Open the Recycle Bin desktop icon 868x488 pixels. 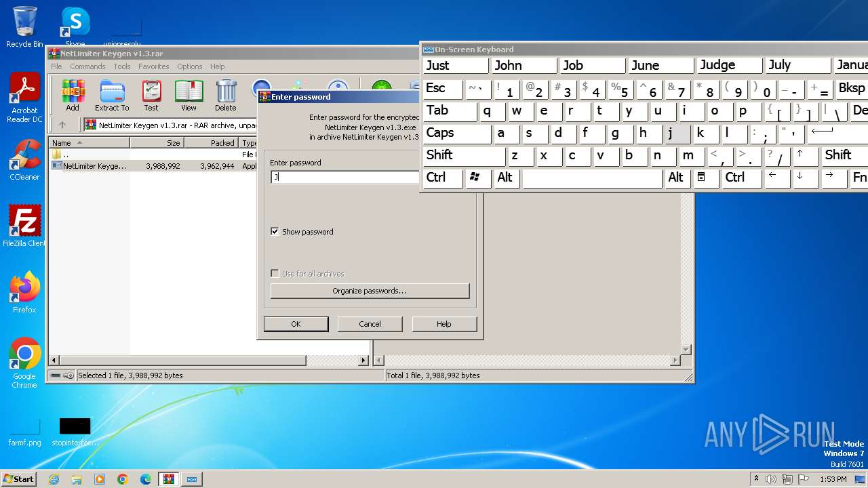click(24, 27)
